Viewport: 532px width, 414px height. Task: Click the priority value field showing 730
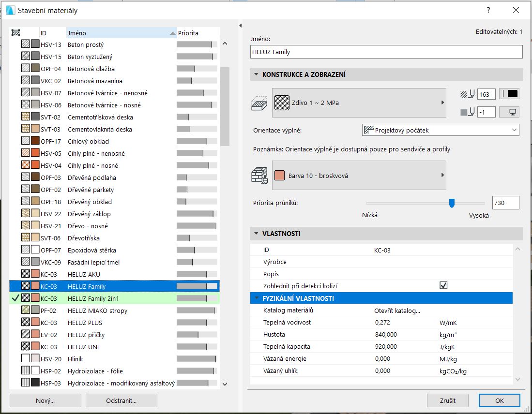click(505, 203)
